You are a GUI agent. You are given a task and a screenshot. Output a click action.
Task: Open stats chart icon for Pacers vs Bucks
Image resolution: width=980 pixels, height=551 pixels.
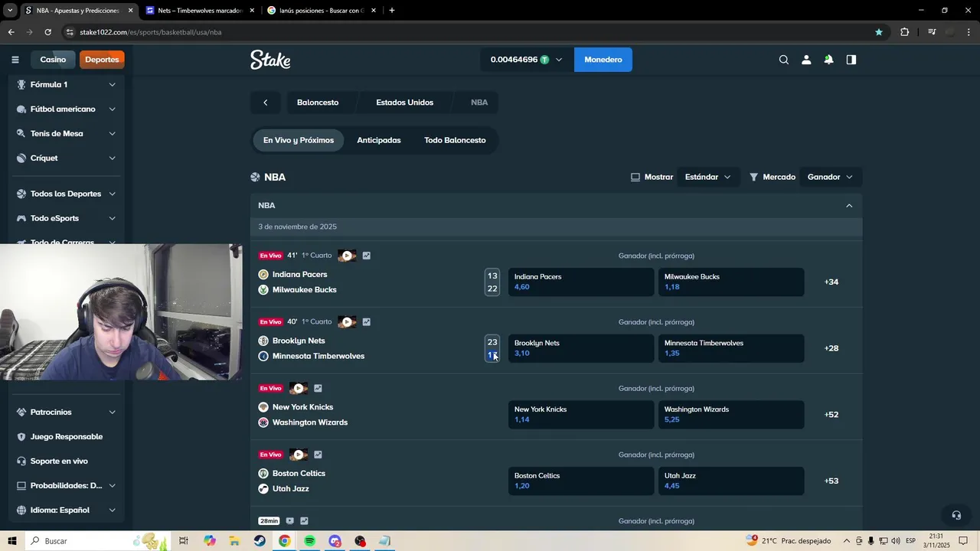[x=367, y=256]
